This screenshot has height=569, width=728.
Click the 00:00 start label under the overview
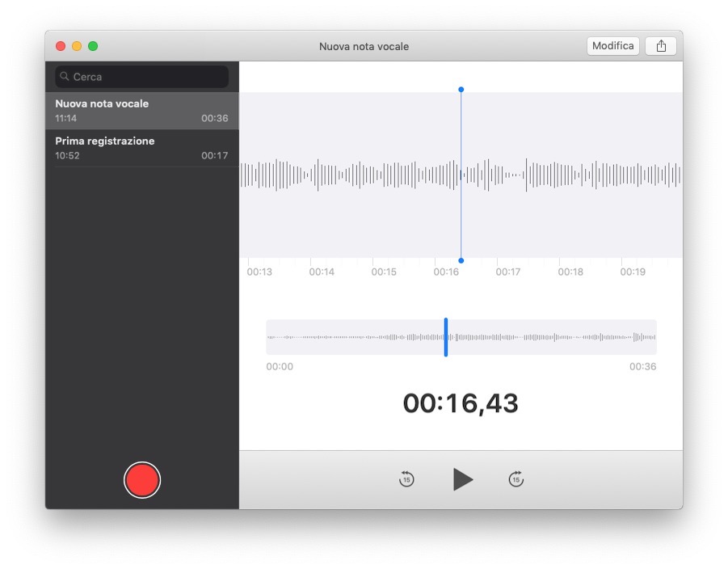[280, 367]
